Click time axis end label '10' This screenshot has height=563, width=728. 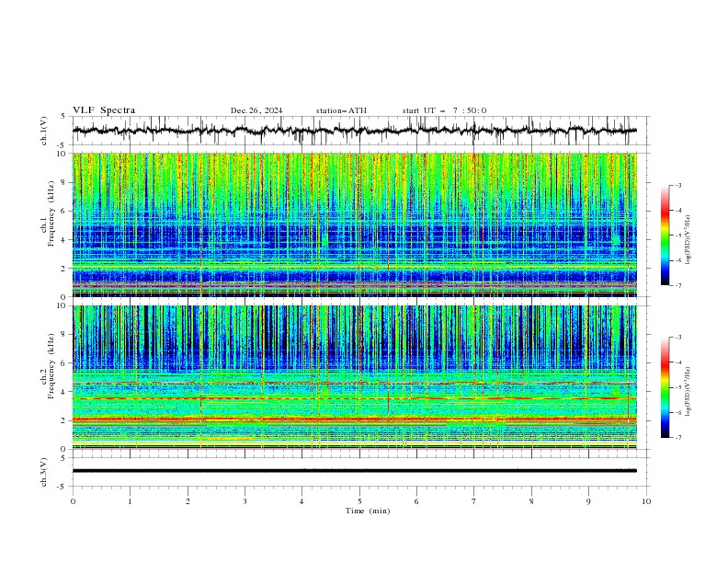click(646, 501)
